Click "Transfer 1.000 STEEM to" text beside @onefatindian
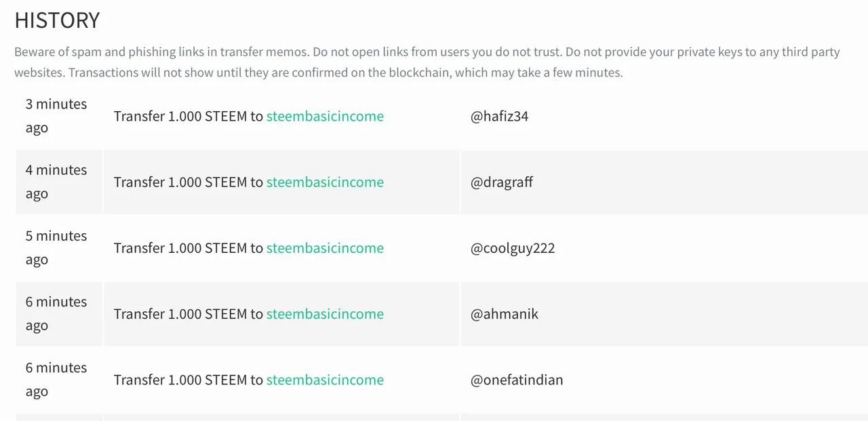Viewport: 868px width, 421px height. (189, 380)
